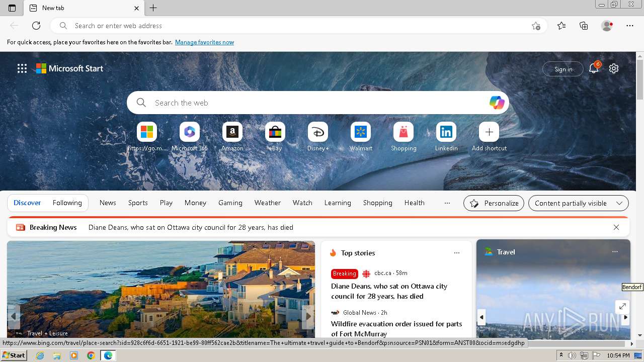
Task: Expand the Travel card fullscreen
Action: pyautogui.click(x=622, y=306)
